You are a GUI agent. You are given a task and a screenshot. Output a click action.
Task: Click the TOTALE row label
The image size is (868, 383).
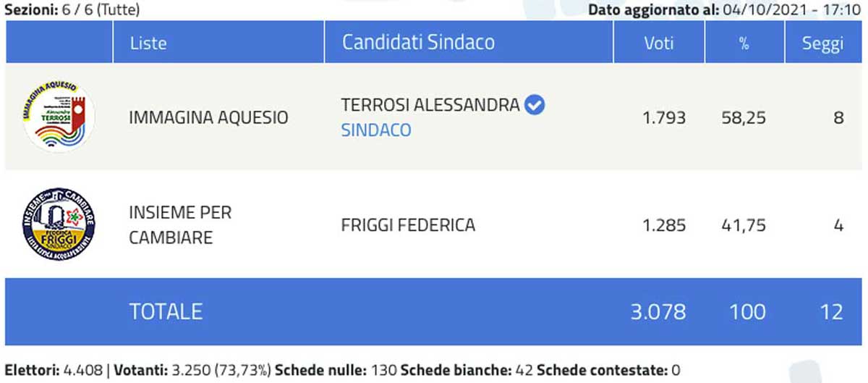click(x=166, y=311)
